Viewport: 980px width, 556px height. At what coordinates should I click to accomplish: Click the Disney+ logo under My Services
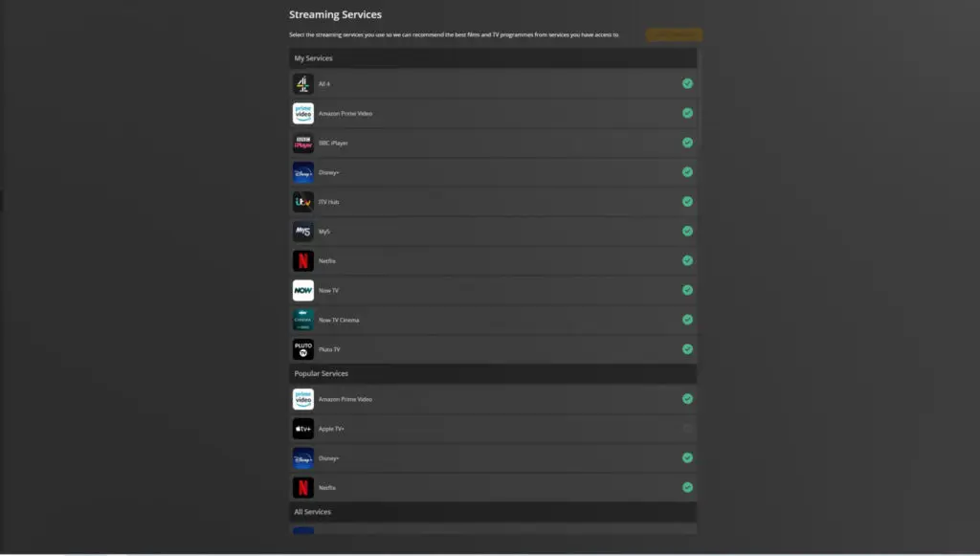(303, 172)
